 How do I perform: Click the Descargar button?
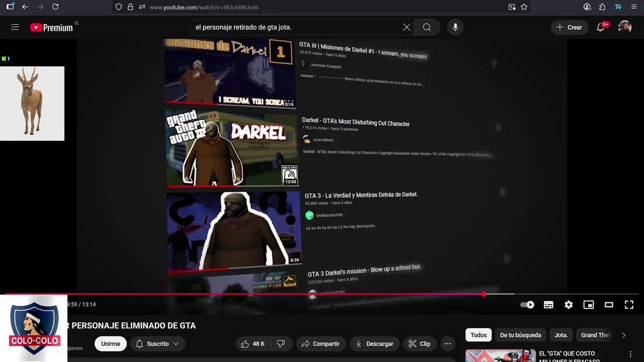[374, 344]
